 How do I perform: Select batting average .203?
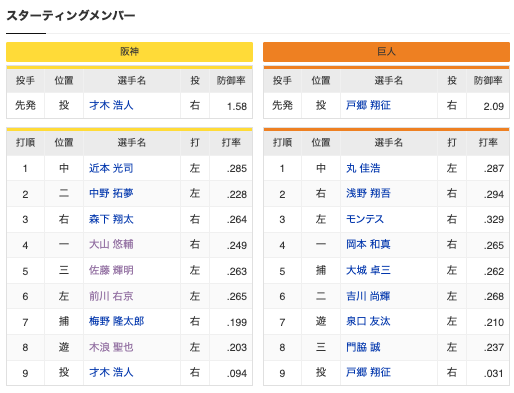(x=237, y=348)
